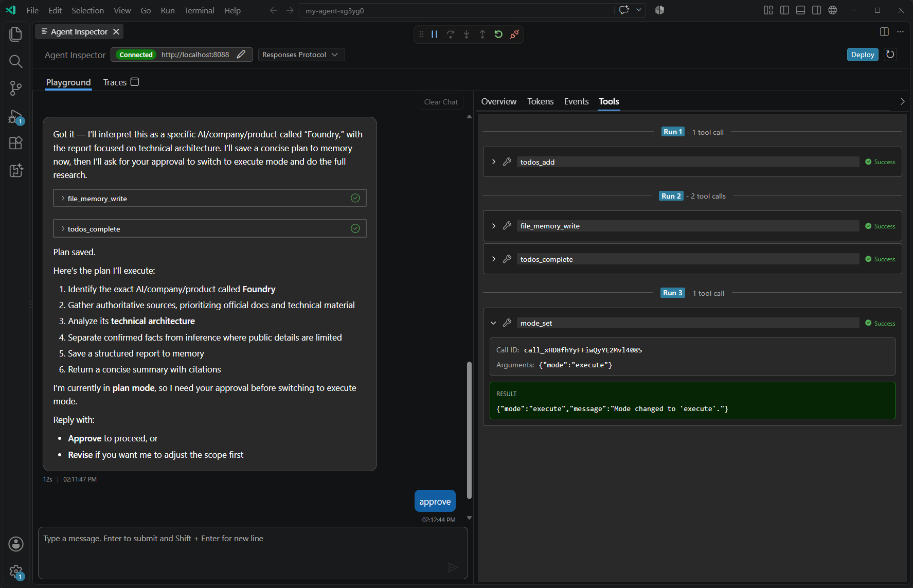Expand todos_complete in Tools panel
The height and width of the screenshot is (588, 913).
[494, 259]
